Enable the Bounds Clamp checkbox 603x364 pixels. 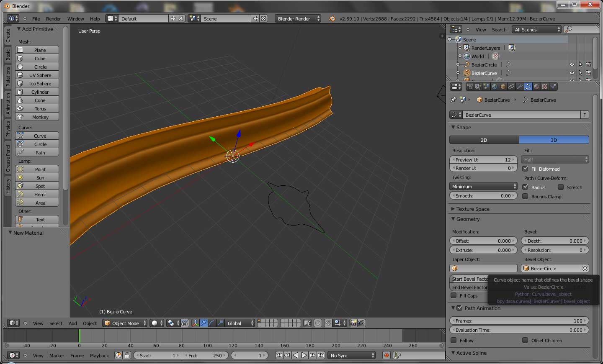point(525,196)
